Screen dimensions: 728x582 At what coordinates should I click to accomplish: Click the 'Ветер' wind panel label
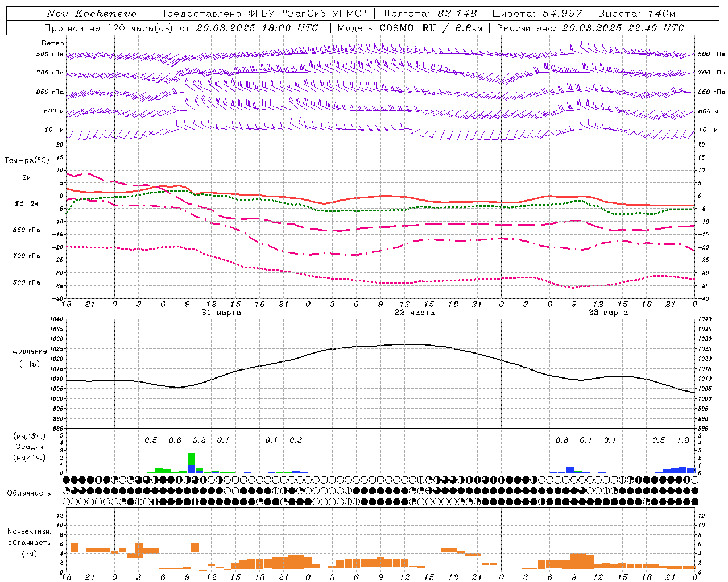[x=53, y=43]
